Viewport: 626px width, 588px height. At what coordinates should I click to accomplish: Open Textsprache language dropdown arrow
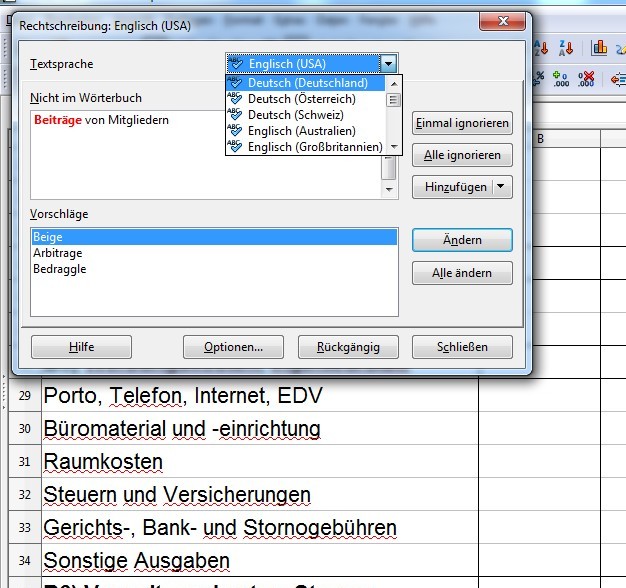click(388, 63)
